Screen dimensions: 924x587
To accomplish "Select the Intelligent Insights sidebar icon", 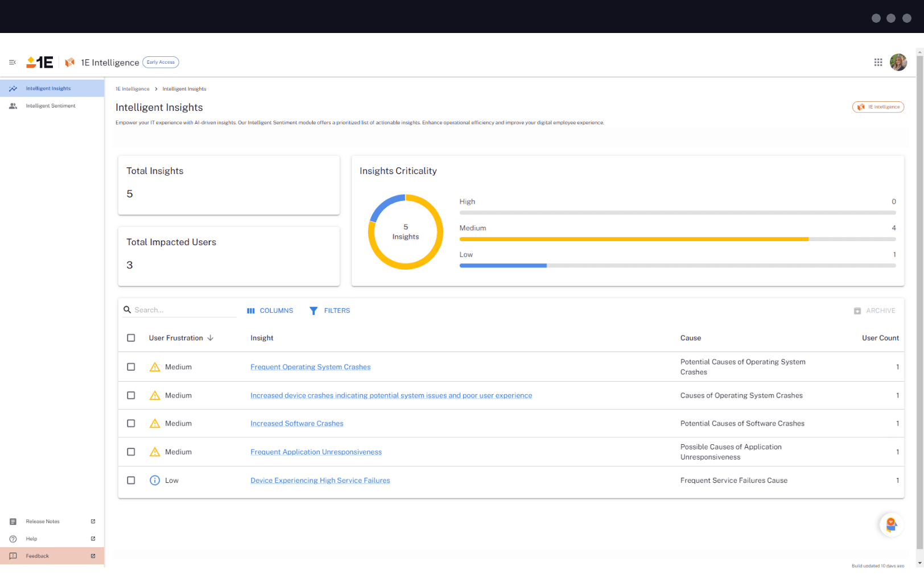I will click(x=13, y=88).
